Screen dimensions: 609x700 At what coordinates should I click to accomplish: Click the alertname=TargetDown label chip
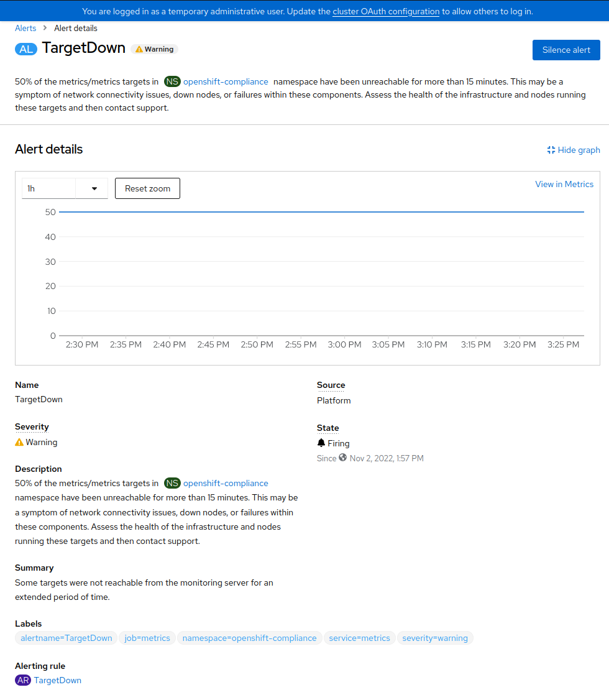coord(66,638)
